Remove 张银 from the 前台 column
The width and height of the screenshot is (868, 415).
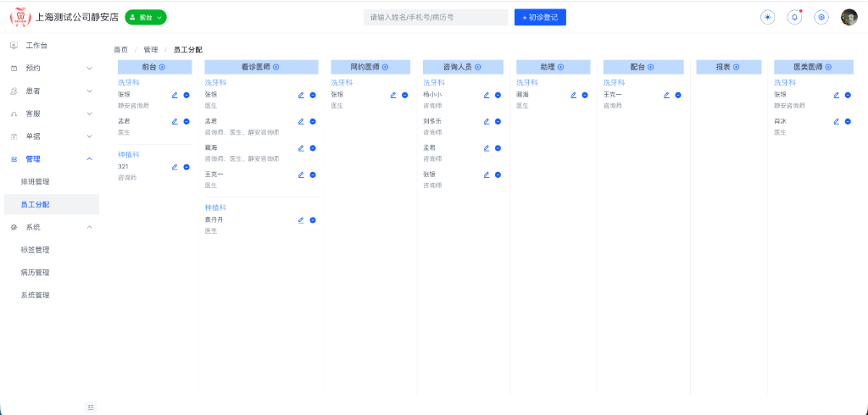[x=186, y=95]
